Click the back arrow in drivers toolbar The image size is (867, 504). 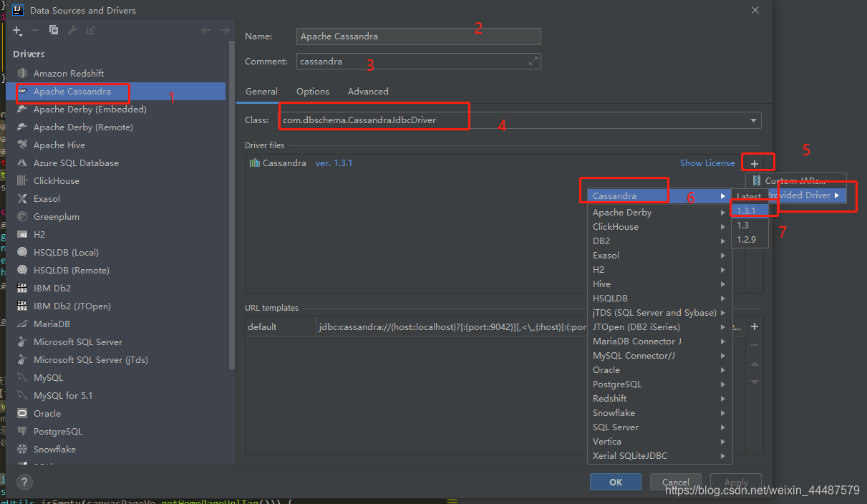point(206,30)
